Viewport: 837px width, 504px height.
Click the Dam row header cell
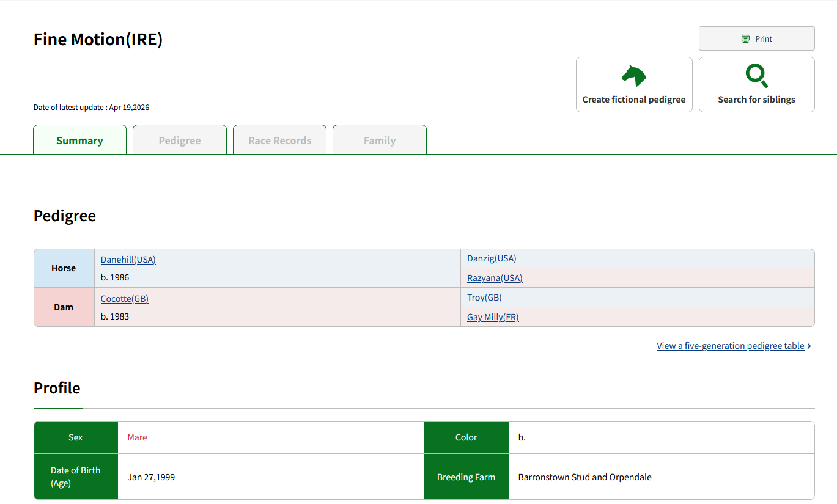pos(64,307)
